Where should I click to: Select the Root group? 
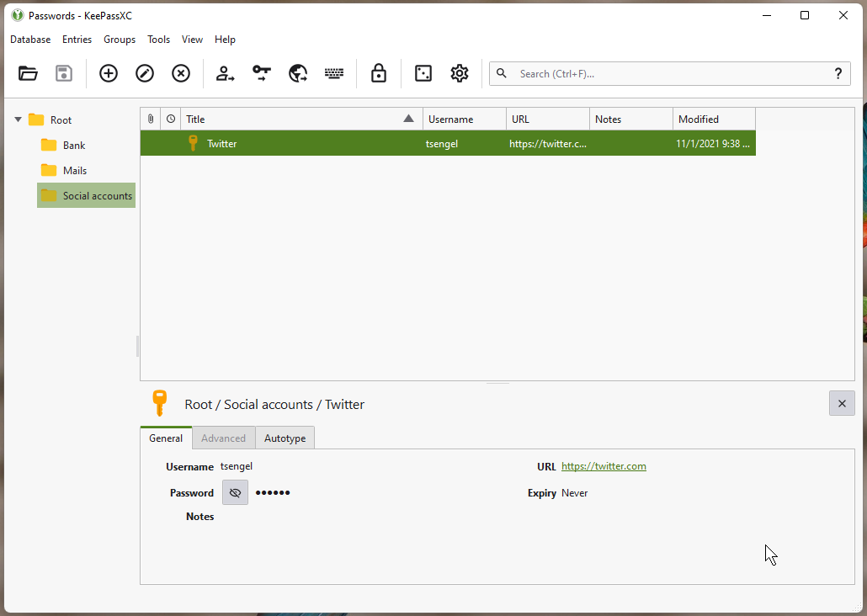(61, 120)
